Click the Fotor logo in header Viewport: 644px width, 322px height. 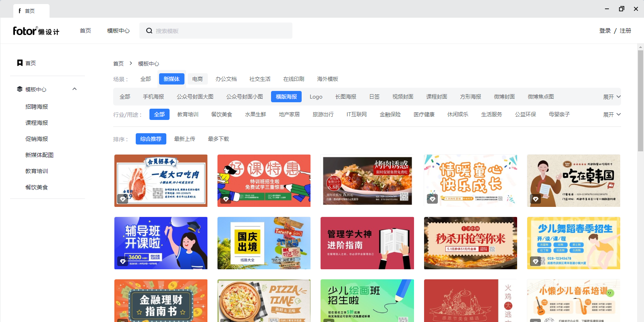click(x=36, y=31)
